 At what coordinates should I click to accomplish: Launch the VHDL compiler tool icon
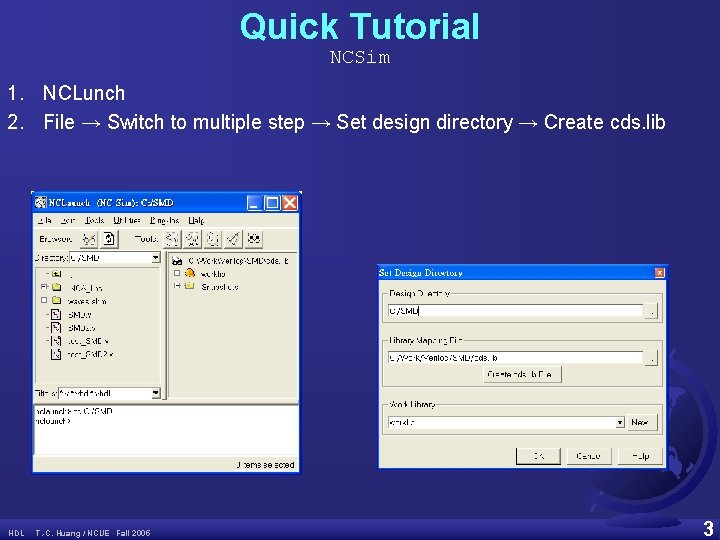coord(172,239)
